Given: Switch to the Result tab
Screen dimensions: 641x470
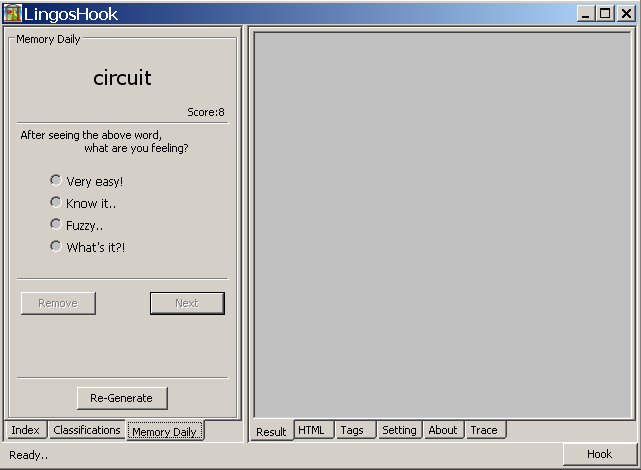Looking at the screenshot, I should (x=271, y=431).
